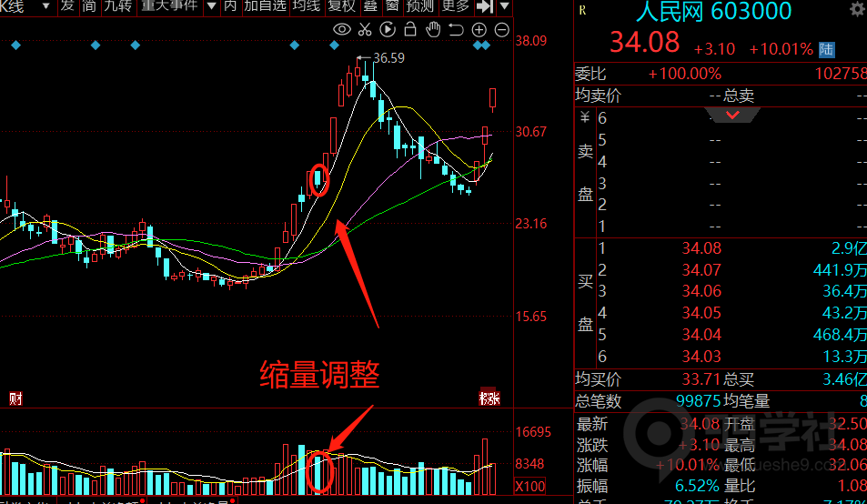Click diamond event marker left of 36.59 label
Screen dimensions: 867x504
tap(334, 45)
